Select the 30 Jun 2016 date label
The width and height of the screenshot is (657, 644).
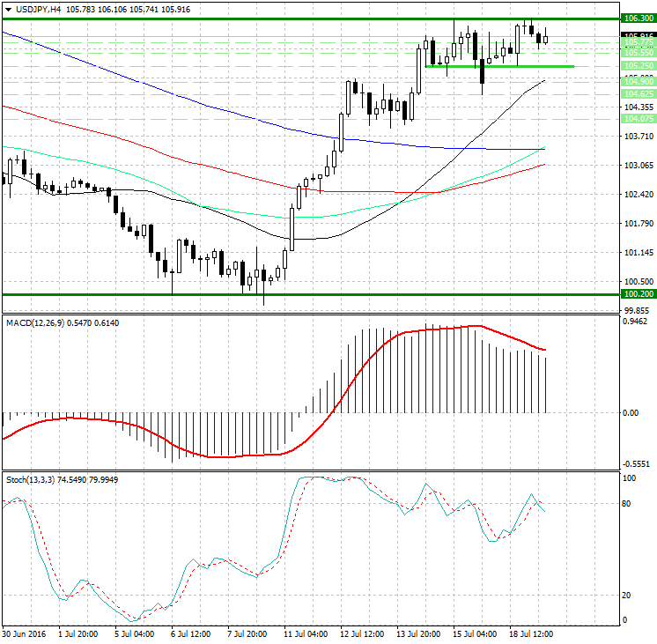point(23,633)
